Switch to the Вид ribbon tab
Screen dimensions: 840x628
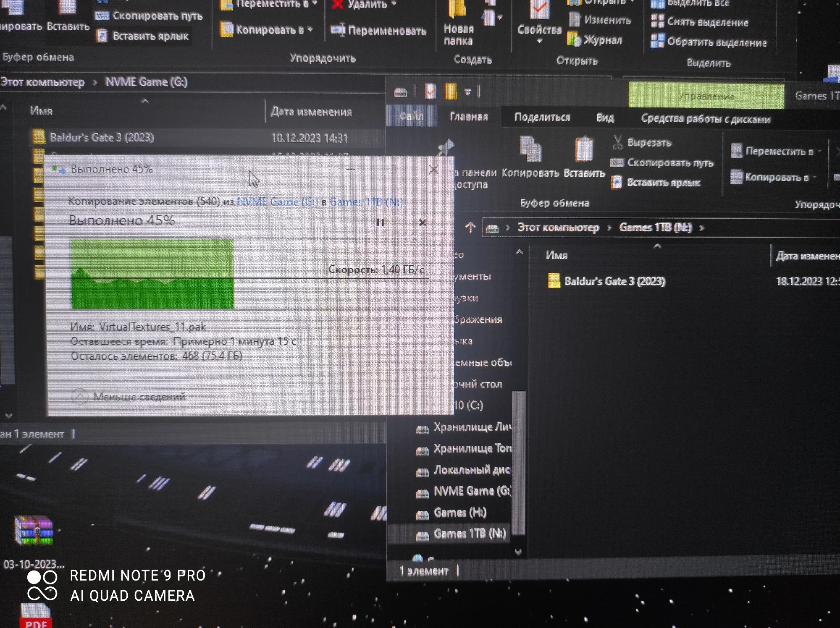(x=605, y=118)
